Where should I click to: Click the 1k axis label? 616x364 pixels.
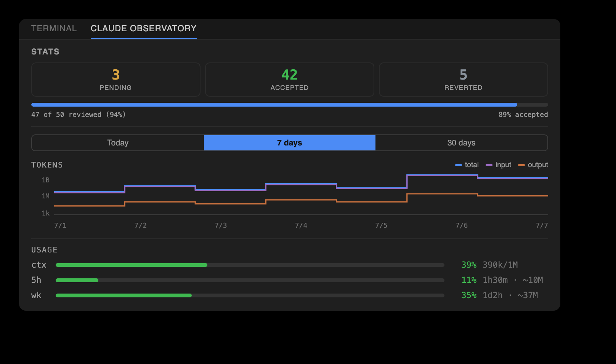[x=46, y=213]
